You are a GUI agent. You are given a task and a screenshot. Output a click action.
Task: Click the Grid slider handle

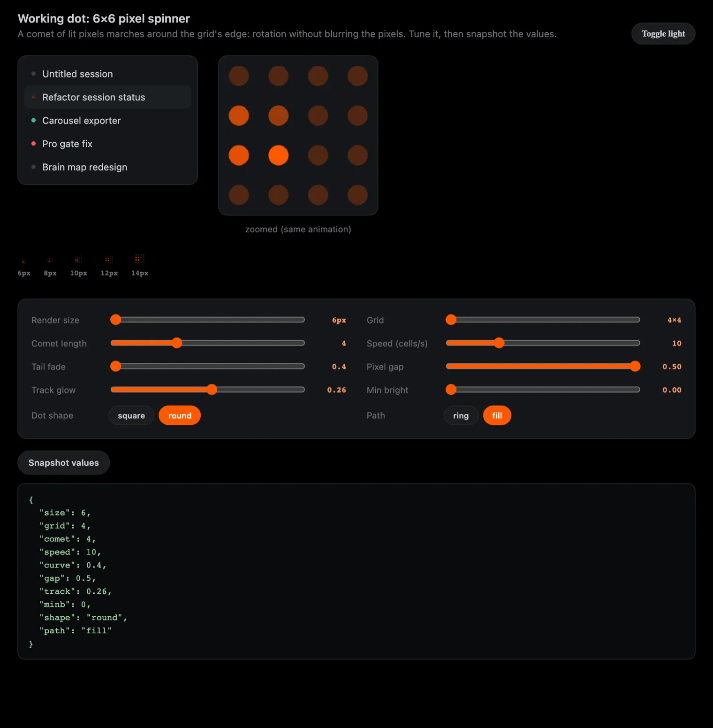(x=451, y=320)
